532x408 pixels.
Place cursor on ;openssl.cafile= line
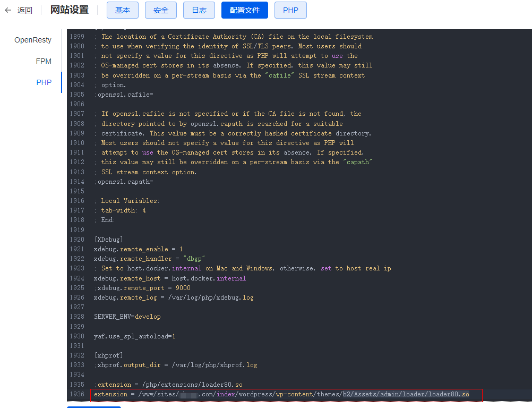[124, 95]
